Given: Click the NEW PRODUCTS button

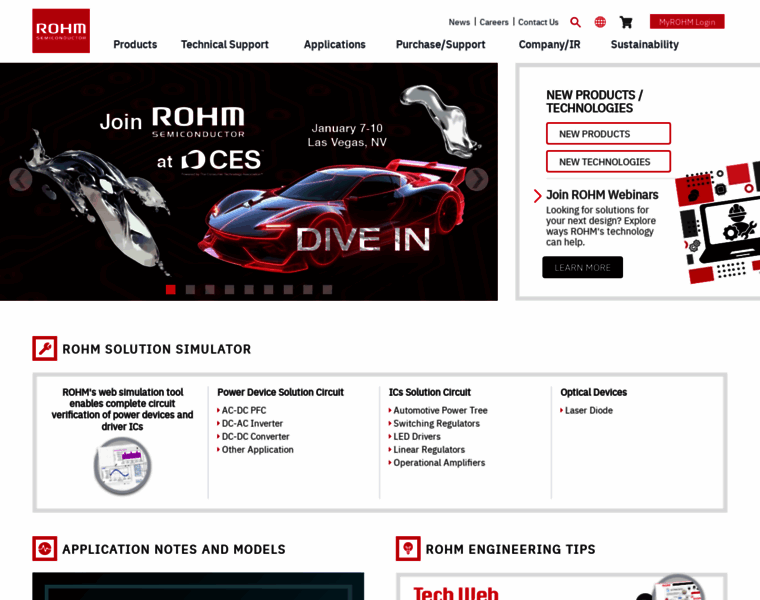Looking at the screenshot, I should 608,134.
